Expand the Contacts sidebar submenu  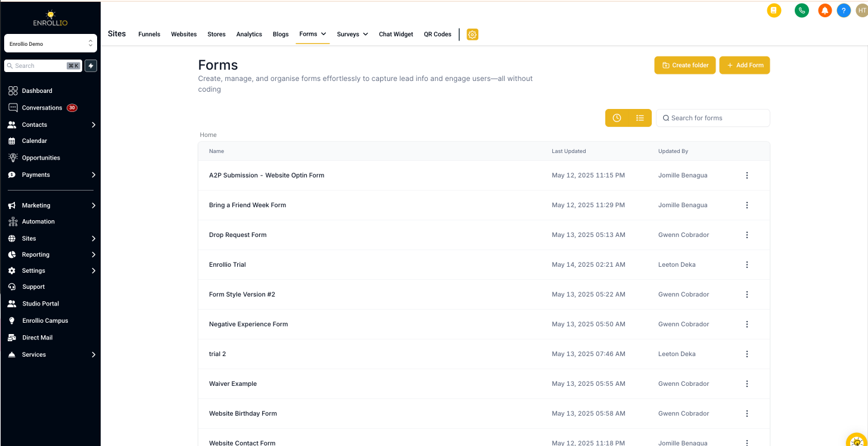coord(94,124)
